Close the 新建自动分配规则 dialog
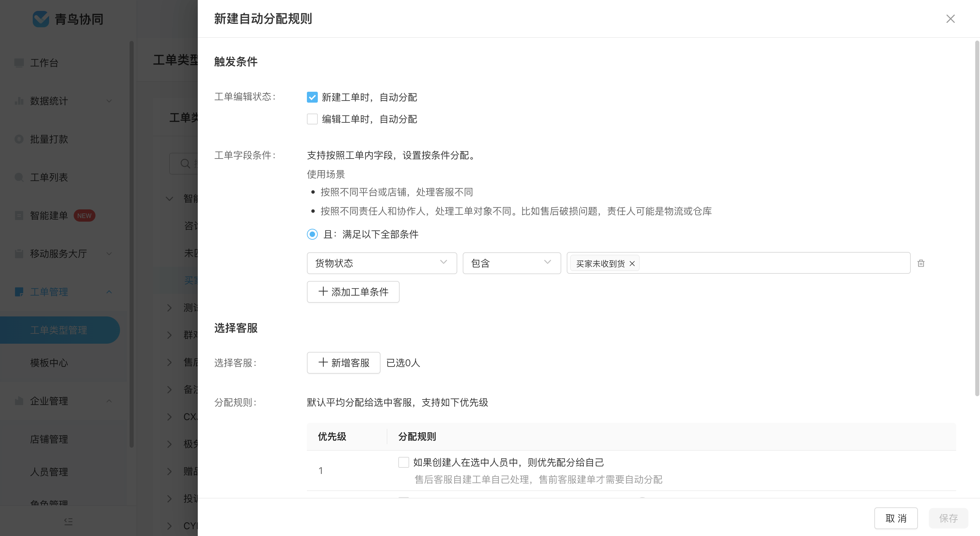This screenshot has width=980, height=536. 950,19
